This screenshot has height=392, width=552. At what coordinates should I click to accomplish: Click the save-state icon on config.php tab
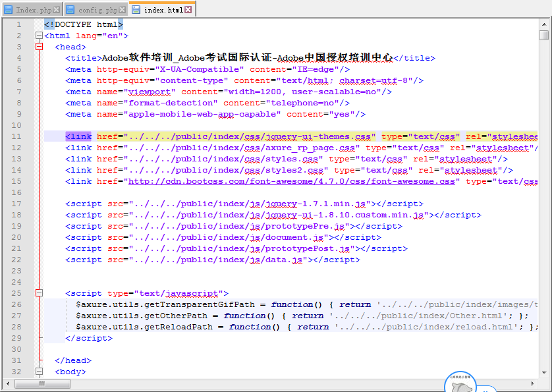pyautogui.click(x=70, y=9)
